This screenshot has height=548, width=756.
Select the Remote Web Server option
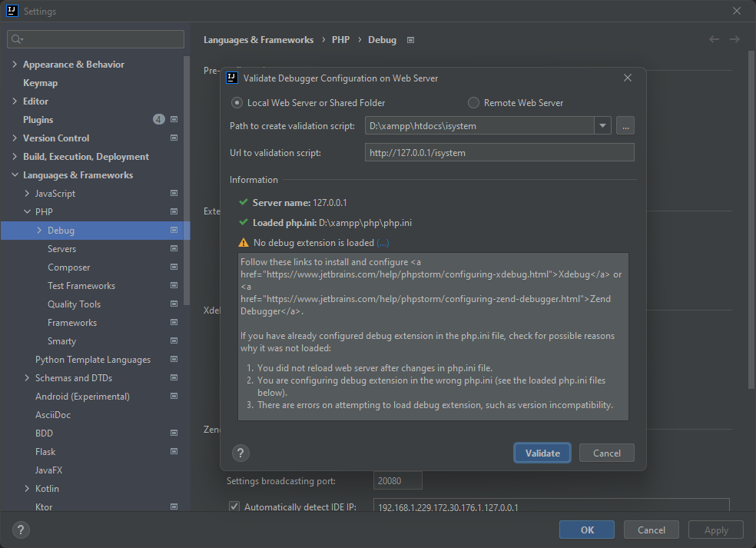(x=473, y=103)
